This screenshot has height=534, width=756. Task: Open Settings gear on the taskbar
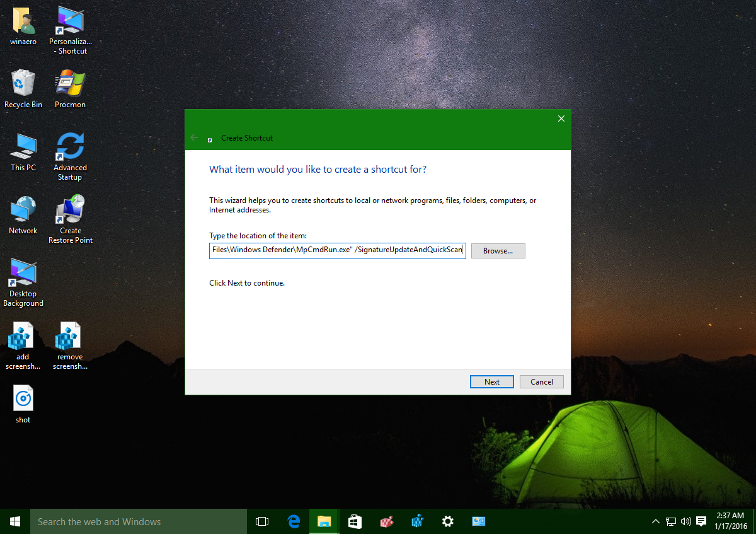coord(448,521)
